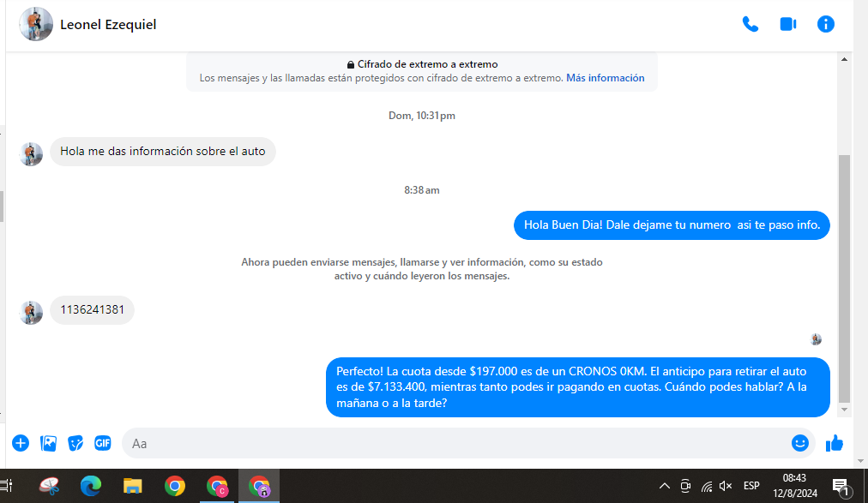Click page scrollbar down arrow at right edge
The height and width of the screenshot is (503, 868).
click(860, 461)
